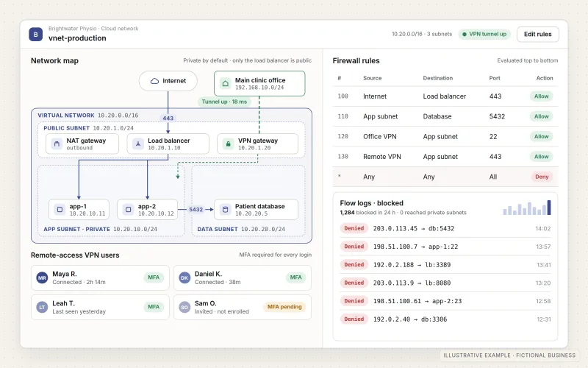Select the Internet node
The image size is (588, 368).
(x=168, y=81)
